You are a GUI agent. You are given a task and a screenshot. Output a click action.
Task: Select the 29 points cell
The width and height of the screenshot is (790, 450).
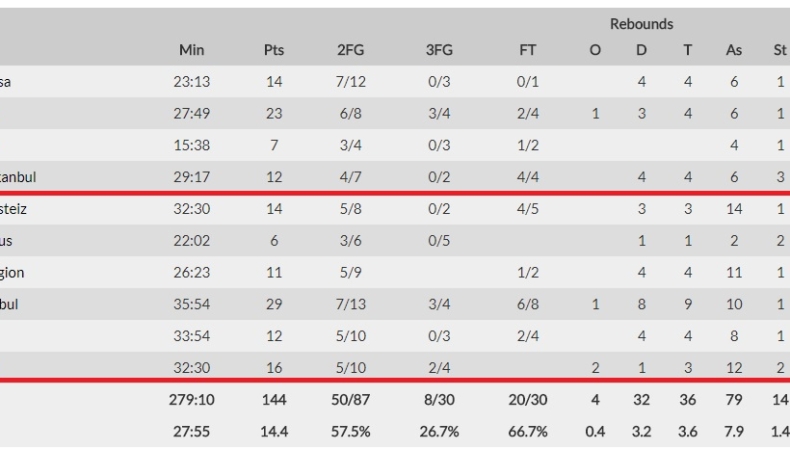click(x=273, y=305)
